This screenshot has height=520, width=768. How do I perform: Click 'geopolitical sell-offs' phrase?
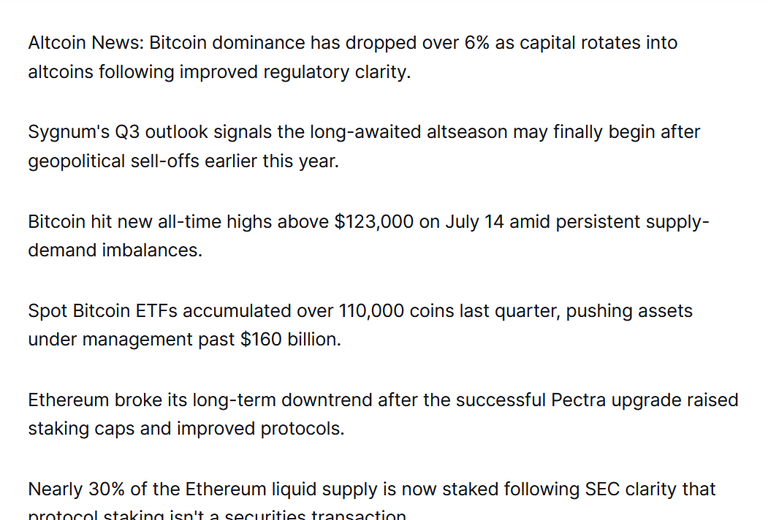114,162
